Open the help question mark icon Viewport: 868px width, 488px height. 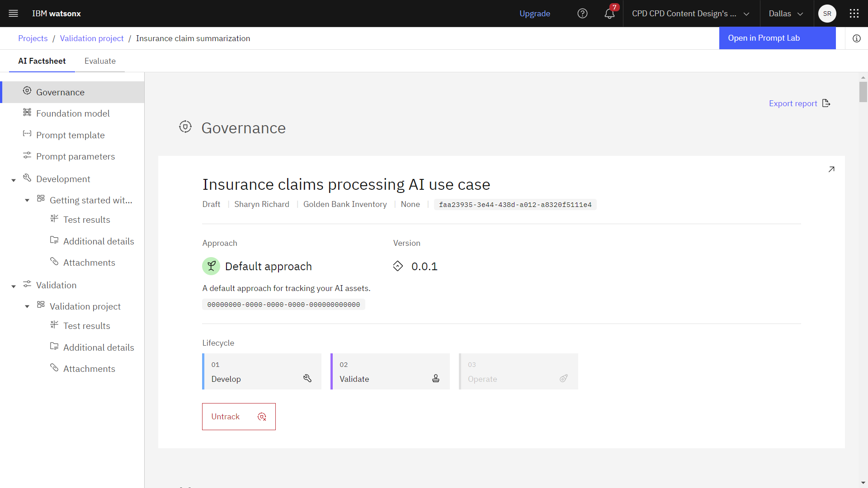pyautogui.click(x=582, y=14)
